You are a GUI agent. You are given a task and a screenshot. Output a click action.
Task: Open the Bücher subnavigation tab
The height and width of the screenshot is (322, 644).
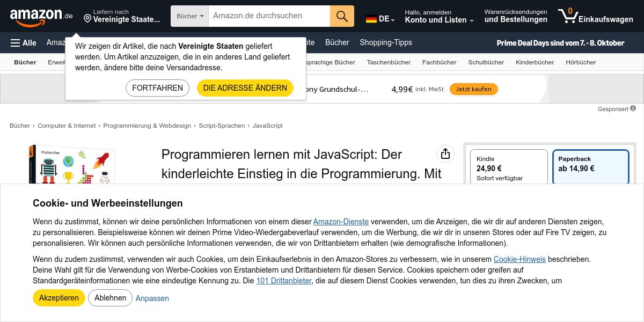click(25, 62)
